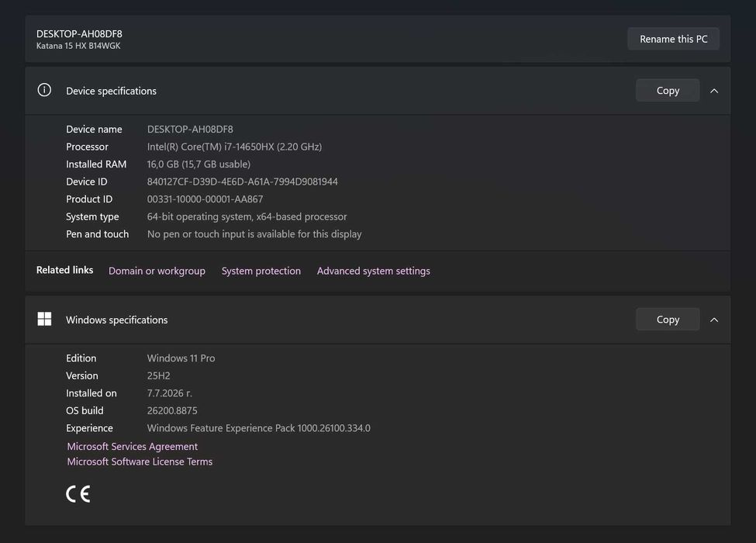Click the Katana 15 HX B14WGK model text

78,46
